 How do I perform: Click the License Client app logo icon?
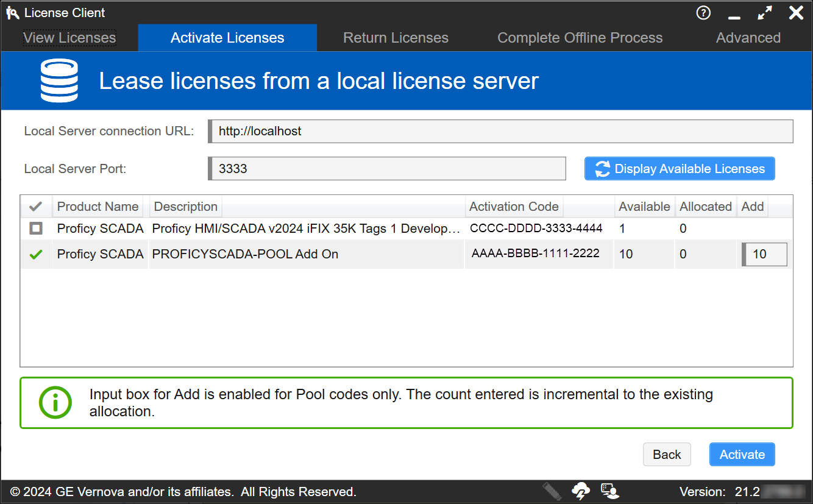[12, 13]
